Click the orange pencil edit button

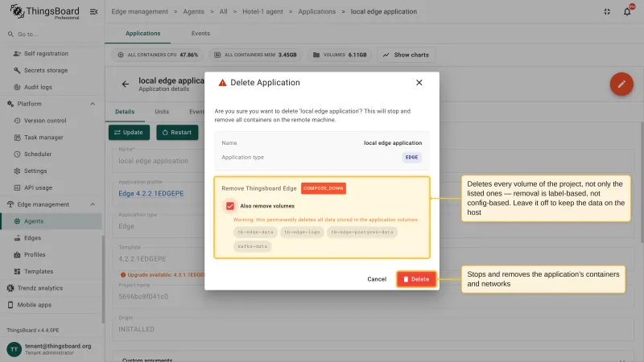pos(621,84)
